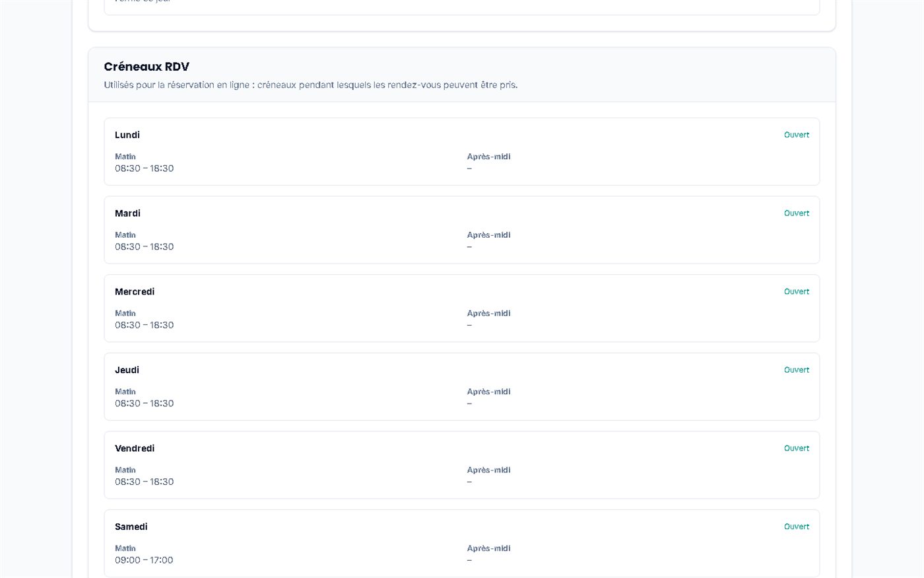924x578 pixels.
Task: Select the Ouvert status for Jeudi
Action: point(797,370)
